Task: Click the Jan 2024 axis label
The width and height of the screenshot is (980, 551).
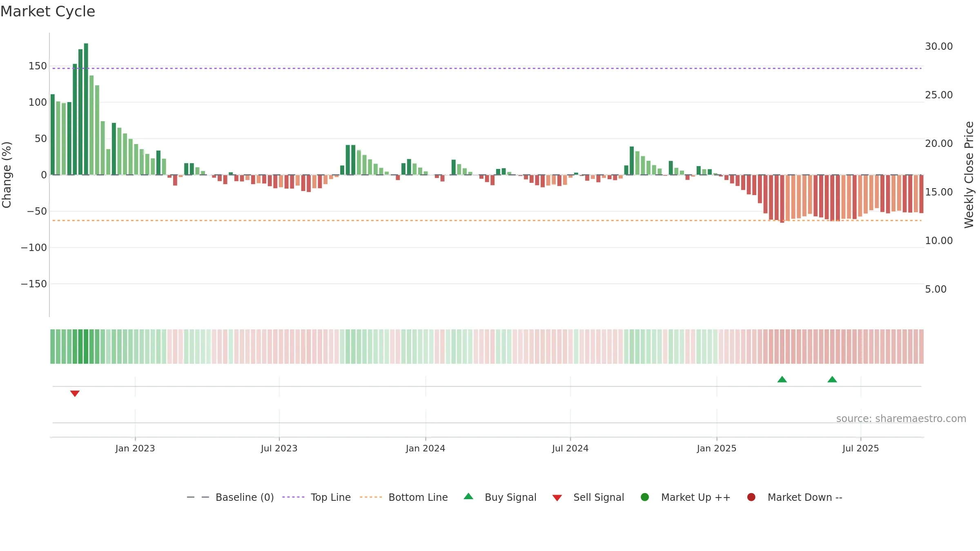Action: click(425, 448)
